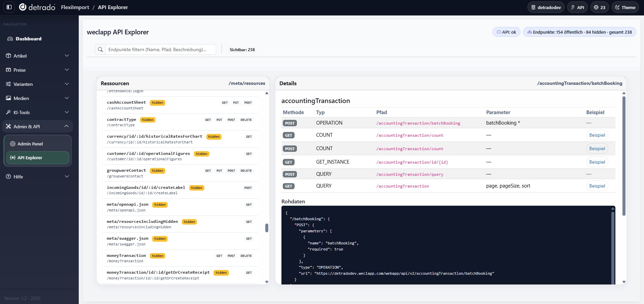Open currency/id/:id/historicalRatesForChart resource
Screen dimensions: 644x304
point(180,139)
